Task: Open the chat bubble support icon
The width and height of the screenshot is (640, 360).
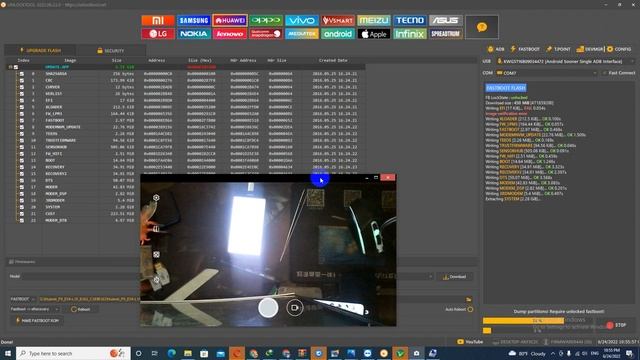Action: click(x=482, y=27)
